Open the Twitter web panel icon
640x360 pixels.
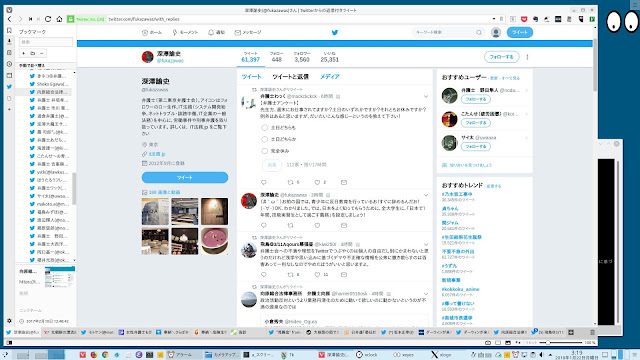click(9, 87)
